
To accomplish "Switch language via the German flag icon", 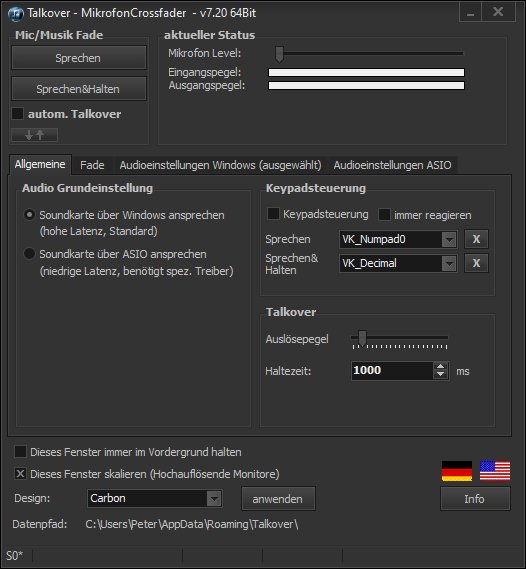I will [457, 471].
